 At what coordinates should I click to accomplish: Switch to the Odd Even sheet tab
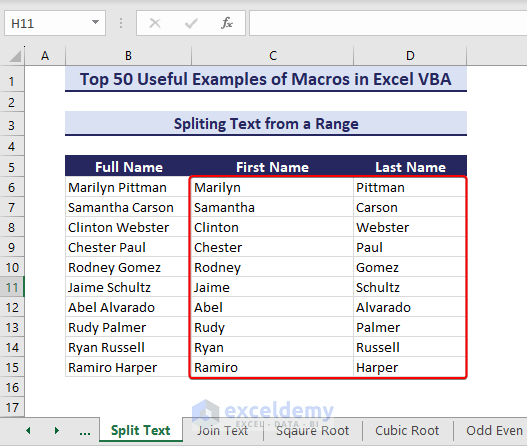[494, 431]
